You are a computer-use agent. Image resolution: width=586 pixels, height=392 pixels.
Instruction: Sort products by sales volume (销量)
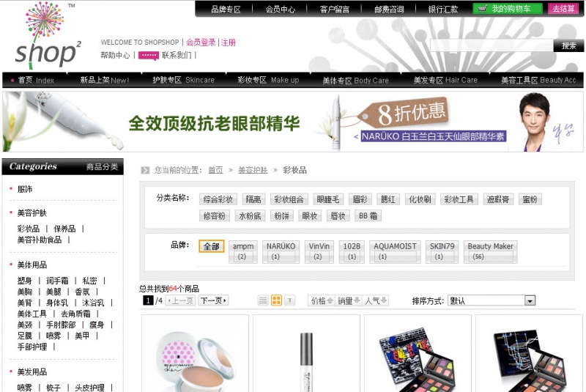(x=349, y=300)
